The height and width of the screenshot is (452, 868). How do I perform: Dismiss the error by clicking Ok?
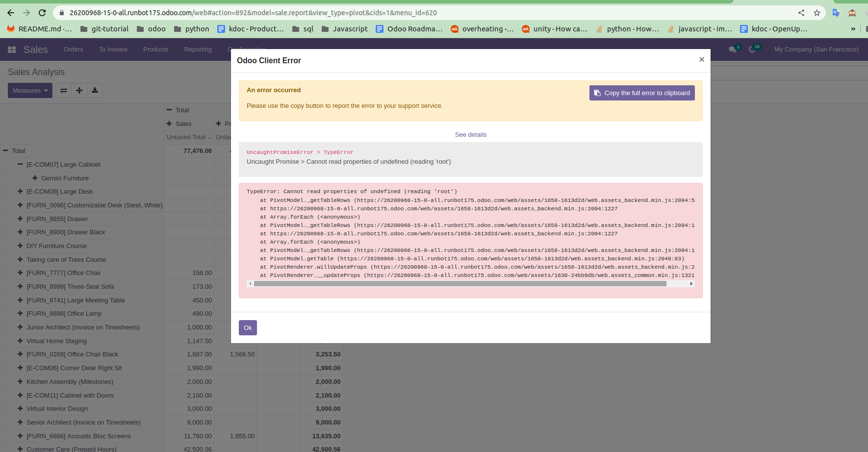(247, 327)
